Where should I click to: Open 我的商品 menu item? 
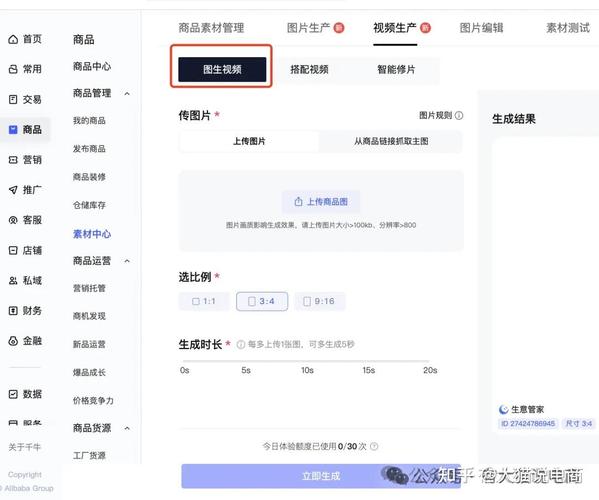tap(89, 121)
